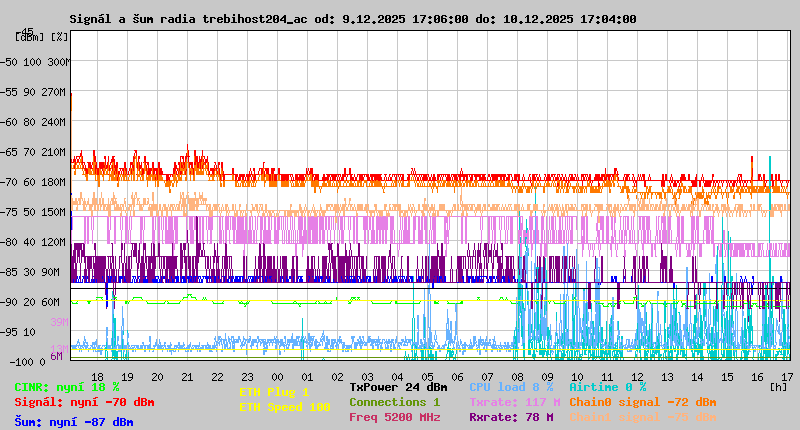Click the '-55 90 270M' y-axis label
Image resolution: width=800 pixels, height=430 pixels.
(x=33, y=92)
